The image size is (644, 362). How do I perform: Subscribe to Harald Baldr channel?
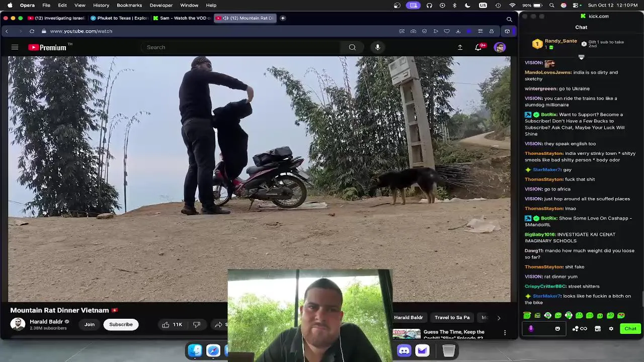[x=121, y=325]
